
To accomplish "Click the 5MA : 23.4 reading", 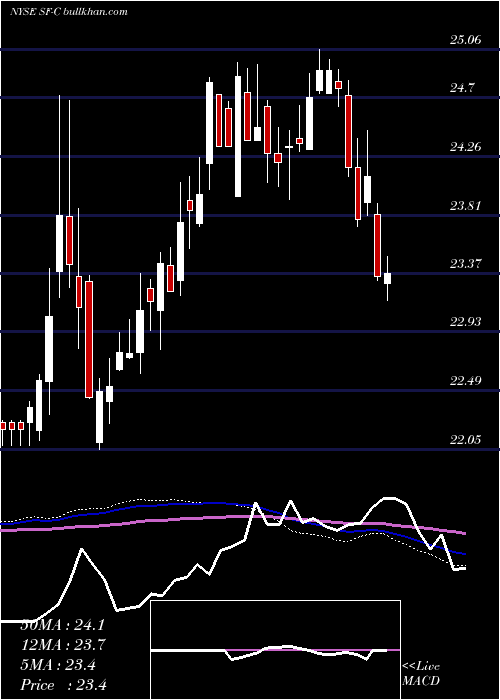I will pyautogui.click(x=58, y=665).
